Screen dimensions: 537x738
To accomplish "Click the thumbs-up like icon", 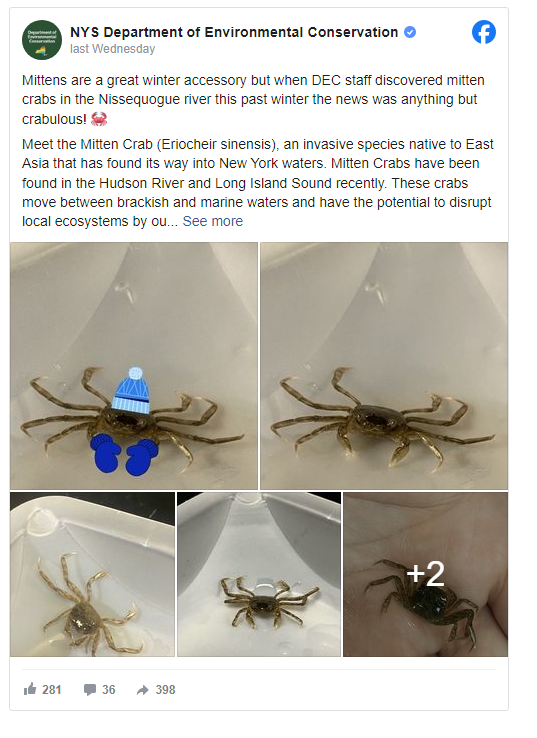I will coord(30,690).
